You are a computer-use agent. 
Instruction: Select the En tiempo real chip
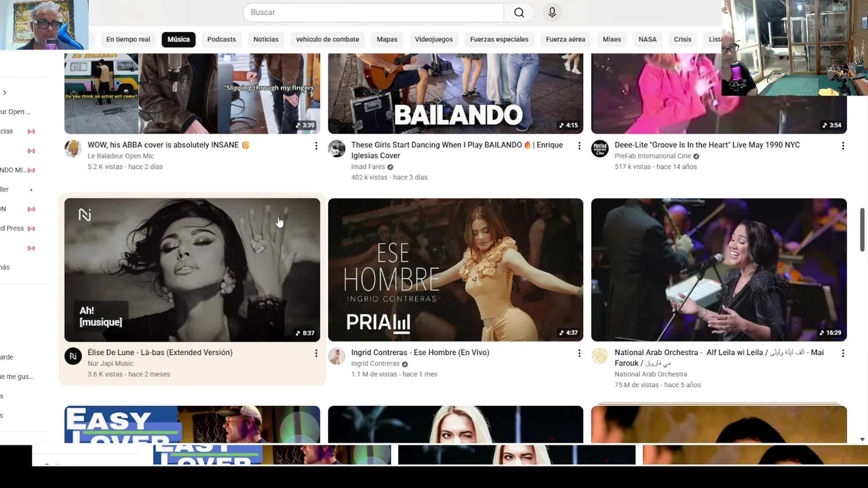(128, 39)
